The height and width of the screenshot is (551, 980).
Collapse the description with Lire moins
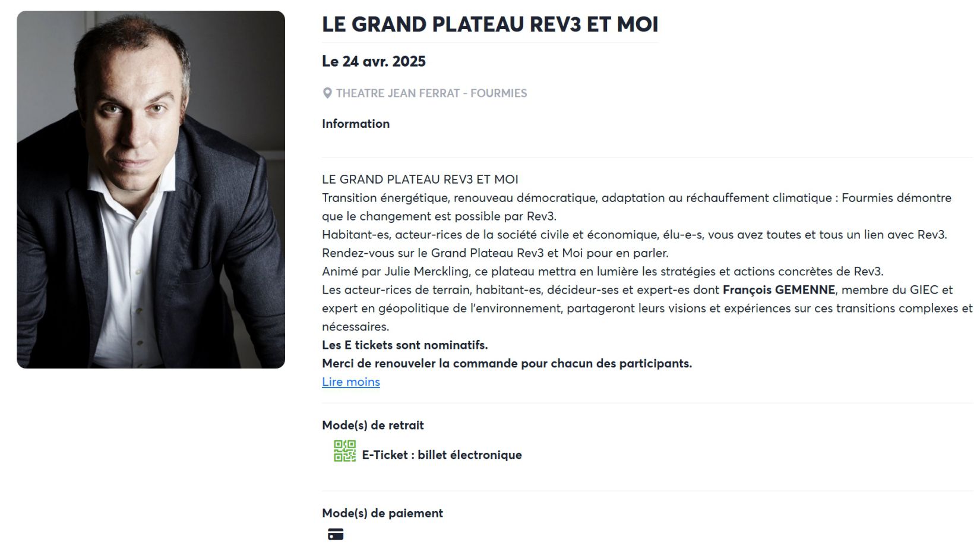point(350,382)
